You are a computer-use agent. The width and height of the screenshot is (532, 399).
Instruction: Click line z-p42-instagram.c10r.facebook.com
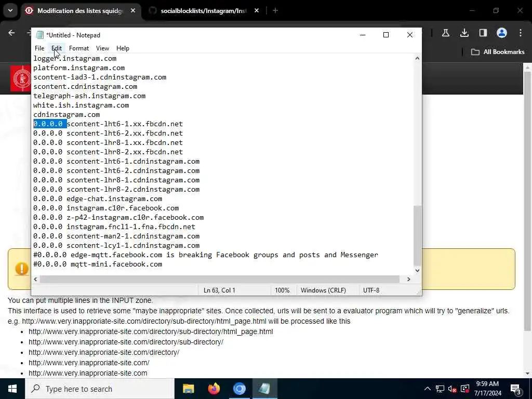click(x=118, y=218)
